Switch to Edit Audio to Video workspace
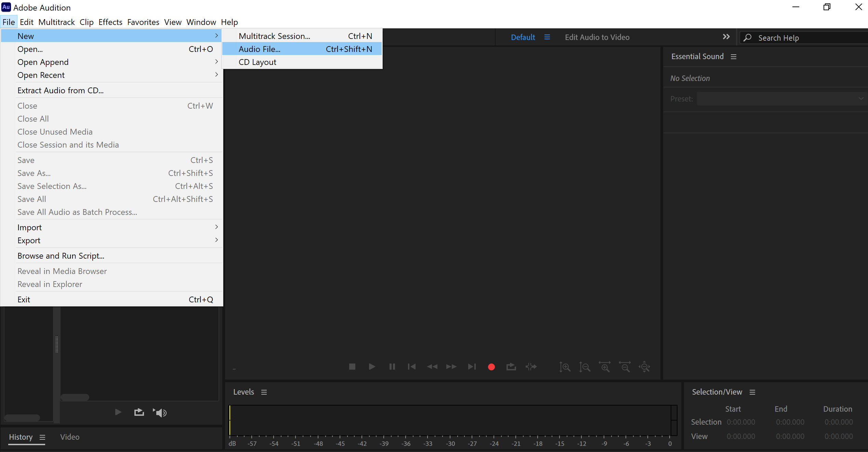 click(x=597, y=37)
